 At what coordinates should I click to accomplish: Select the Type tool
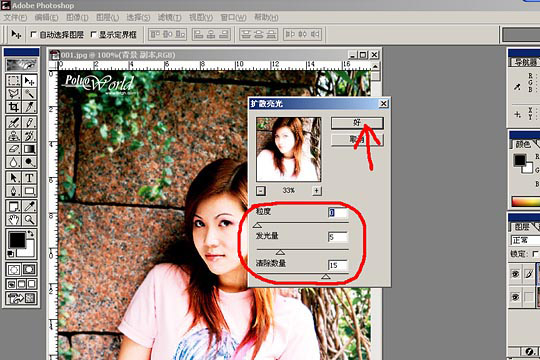click(x=29, y=177)
